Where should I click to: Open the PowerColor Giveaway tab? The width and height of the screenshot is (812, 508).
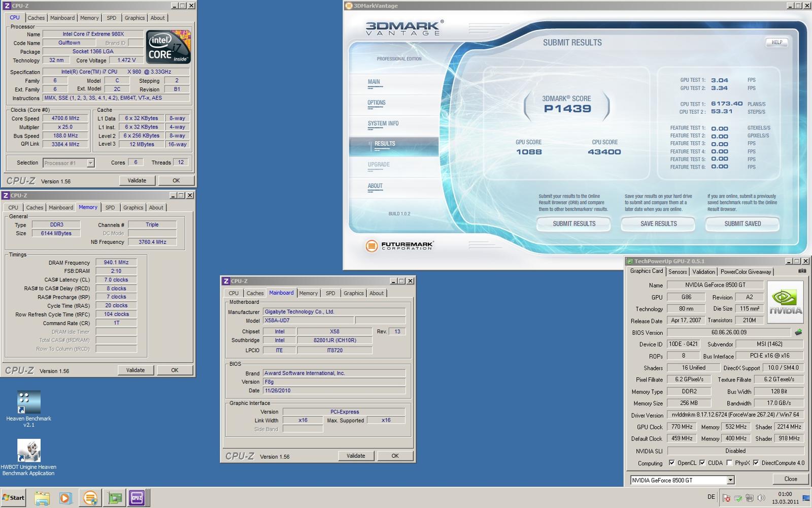coord(746,272)
